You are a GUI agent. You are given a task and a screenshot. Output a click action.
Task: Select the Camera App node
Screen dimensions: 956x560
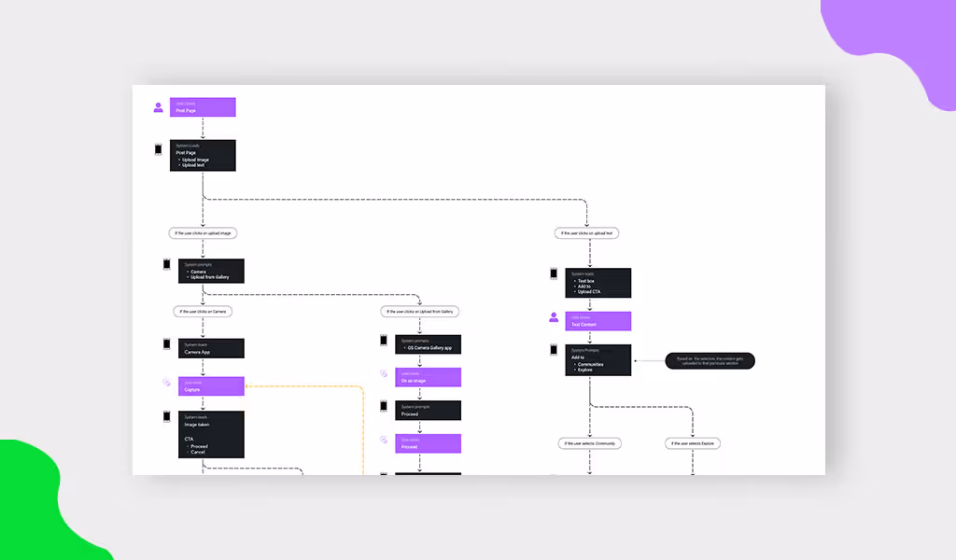click(x=212, y=348)
